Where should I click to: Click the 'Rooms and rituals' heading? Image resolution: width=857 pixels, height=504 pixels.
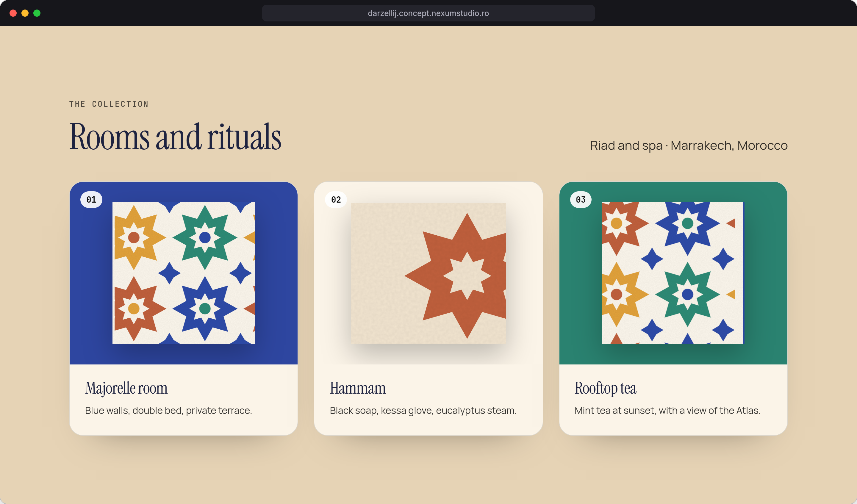point(175,136)
